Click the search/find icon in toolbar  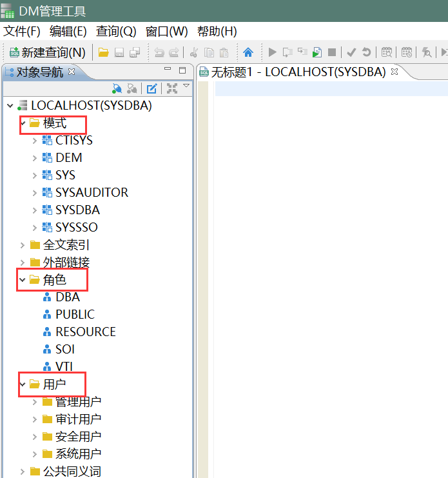click(x=426, y=52)
